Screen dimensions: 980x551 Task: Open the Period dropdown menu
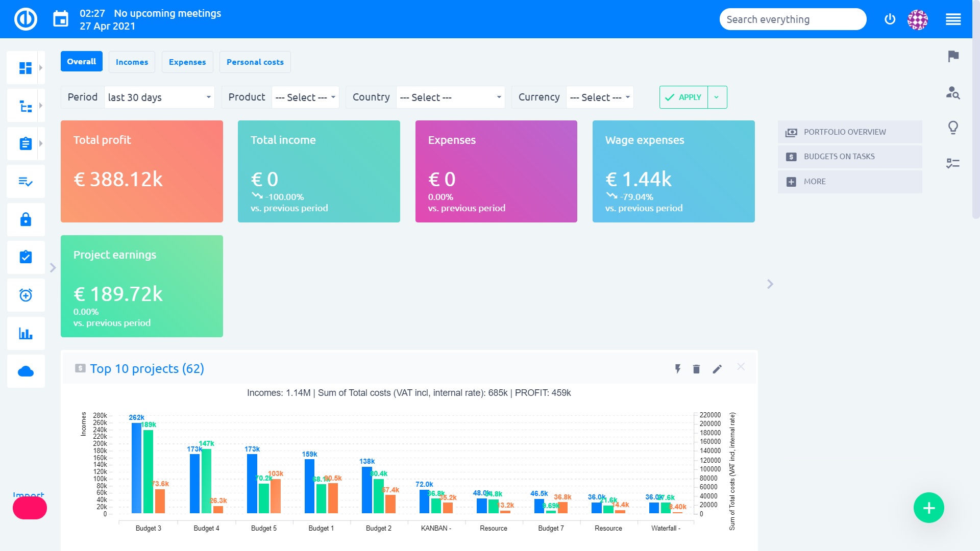point(158,97)
